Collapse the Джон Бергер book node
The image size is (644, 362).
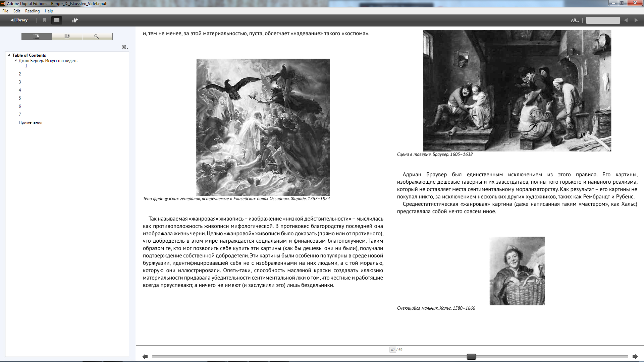point(15,61)
